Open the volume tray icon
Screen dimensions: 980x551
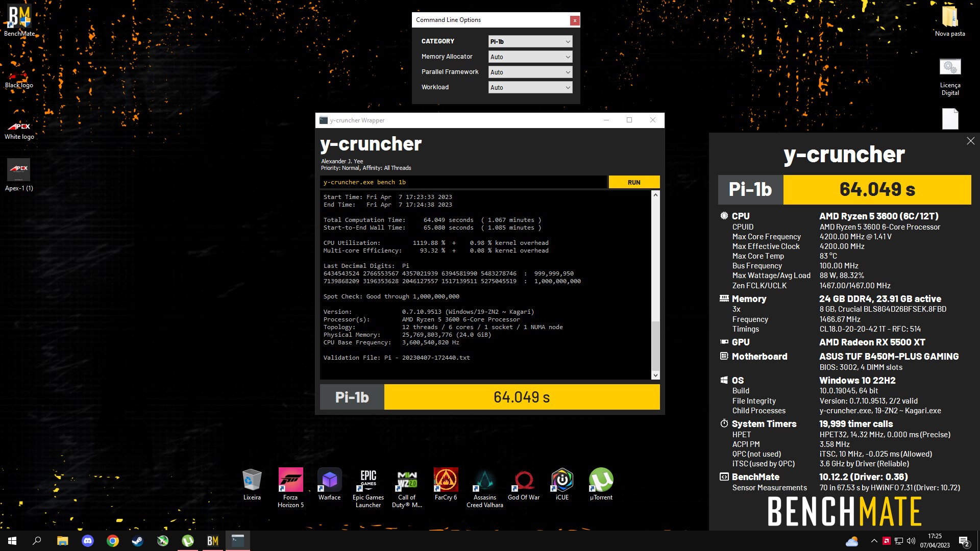point(911,541)
